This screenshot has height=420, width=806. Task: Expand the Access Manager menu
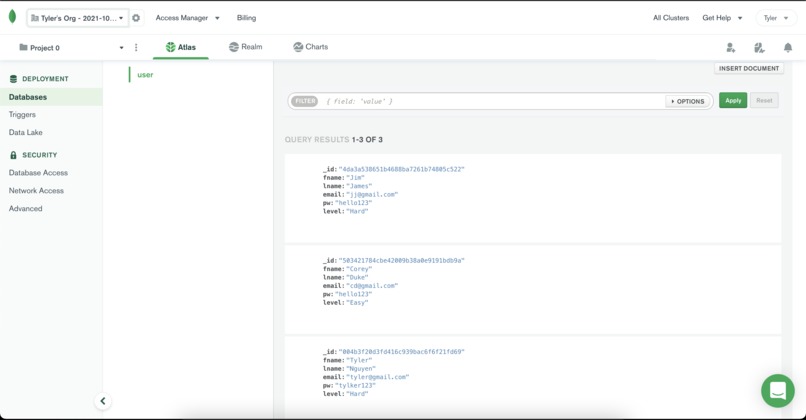point(188,18)
